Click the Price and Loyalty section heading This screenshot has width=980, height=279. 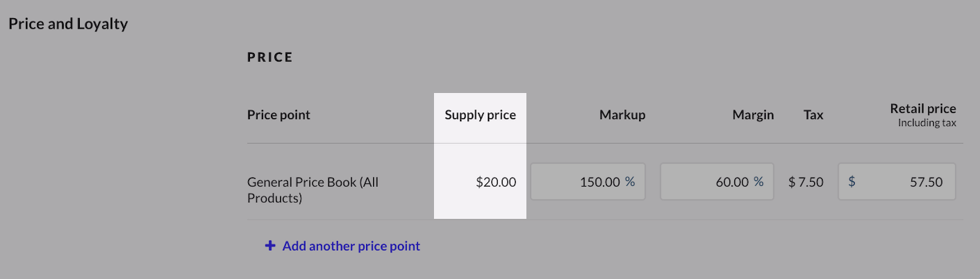pyautogui.click(x=68, y=24)
